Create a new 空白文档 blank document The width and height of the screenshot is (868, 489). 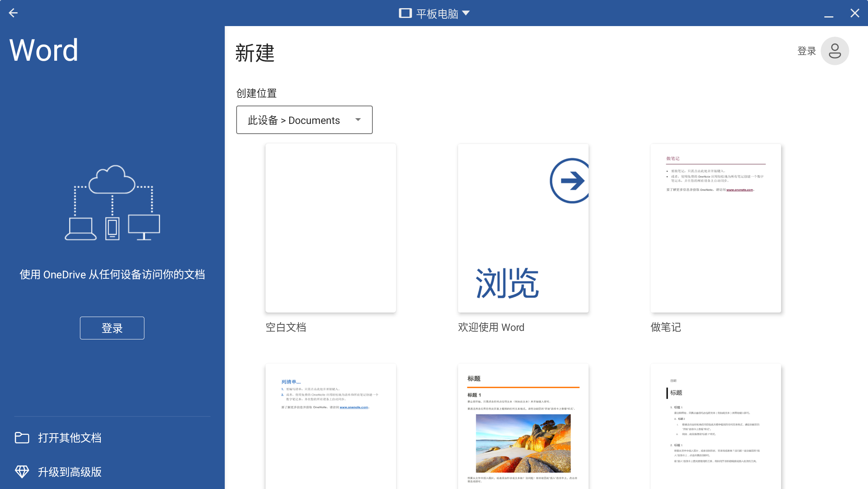click(x=330, y=228)
